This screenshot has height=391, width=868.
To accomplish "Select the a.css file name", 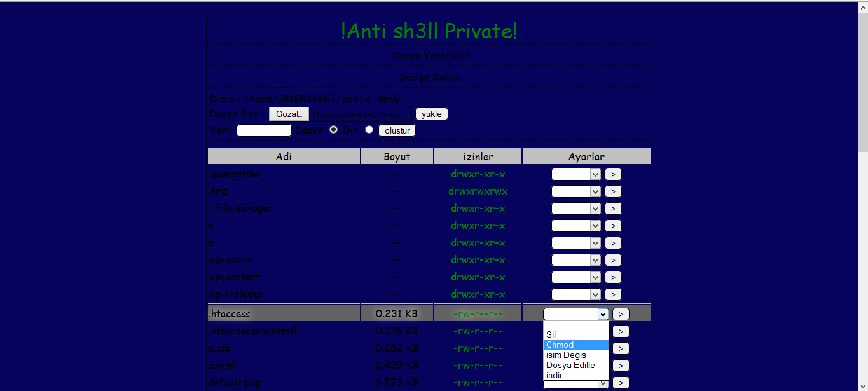I will coord(219,348).
